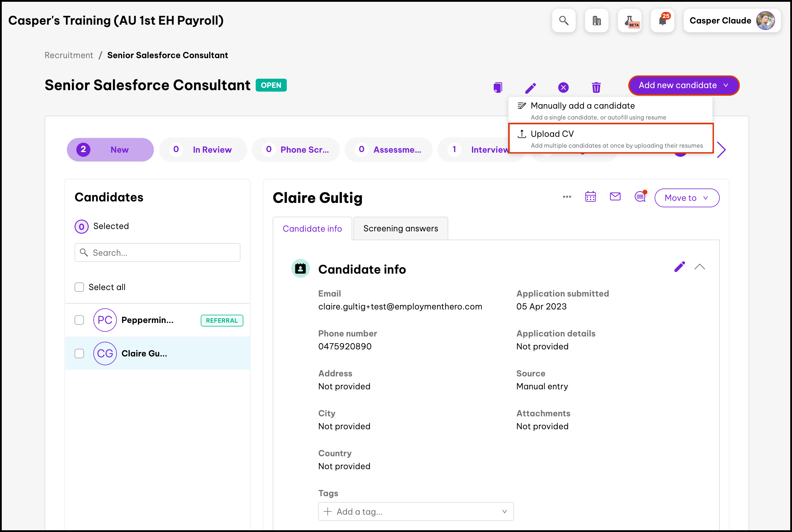Image resolution: width=792 pixels, height=532 pixels.
Task: Open the Move to dropdown
Action: click(x=687, y=198)
